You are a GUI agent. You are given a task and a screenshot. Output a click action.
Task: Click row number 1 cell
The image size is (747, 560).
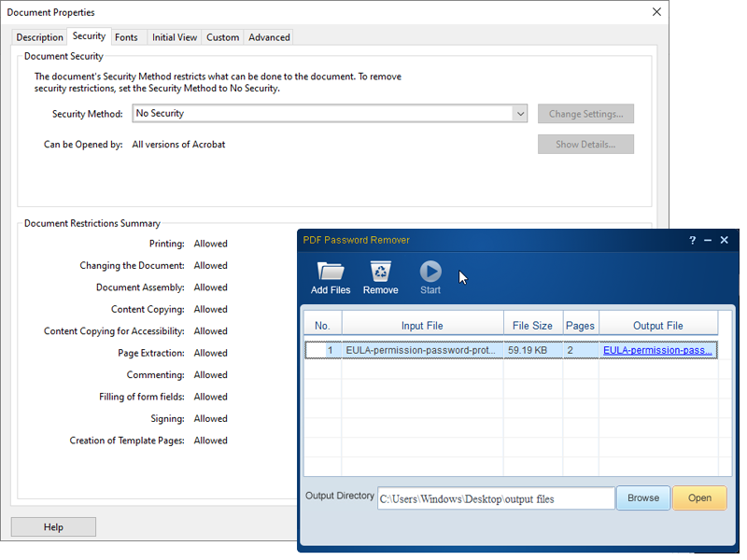click(323, 351)
